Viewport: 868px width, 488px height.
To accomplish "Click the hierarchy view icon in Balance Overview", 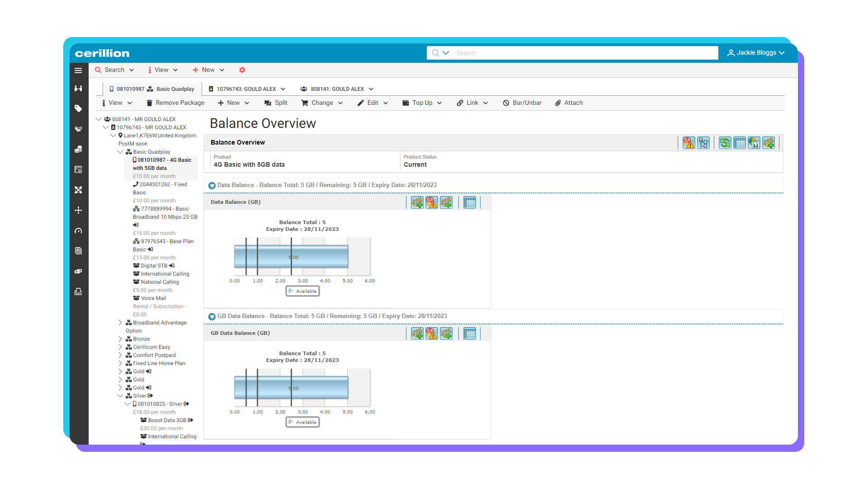I will coord(703,143).
